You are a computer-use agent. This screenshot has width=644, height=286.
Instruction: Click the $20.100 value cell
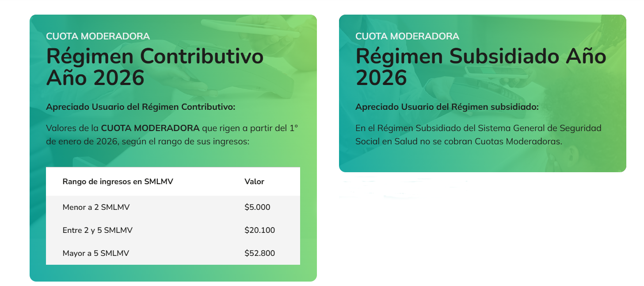259,230
